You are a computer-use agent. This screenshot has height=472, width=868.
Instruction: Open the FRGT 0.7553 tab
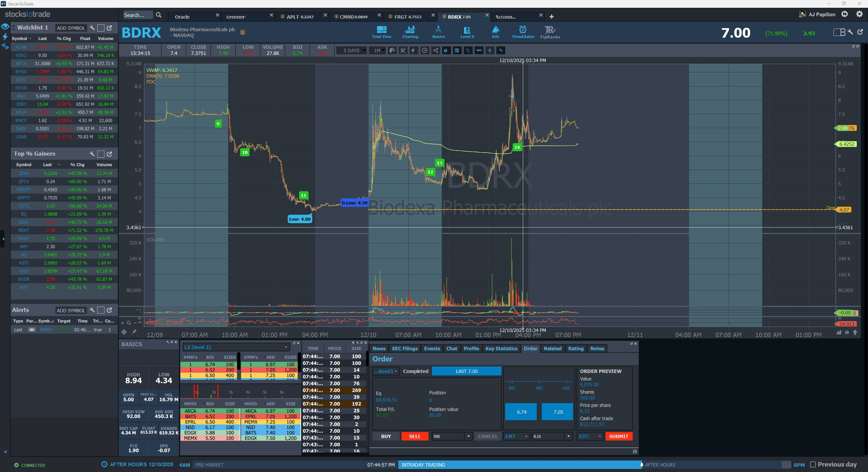pyautogui.click(x=408, y=17)
